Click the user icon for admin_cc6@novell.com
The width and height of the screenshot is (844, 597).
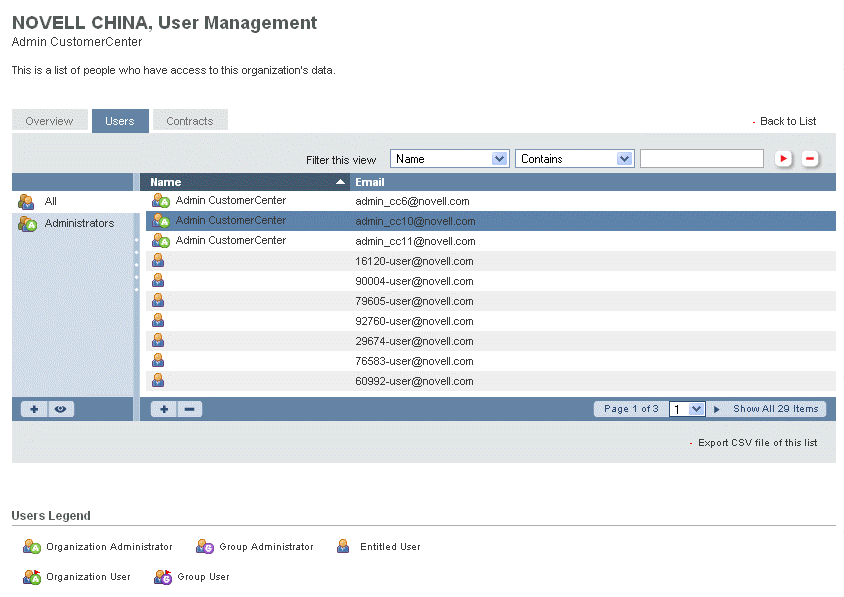coord(160,201)
